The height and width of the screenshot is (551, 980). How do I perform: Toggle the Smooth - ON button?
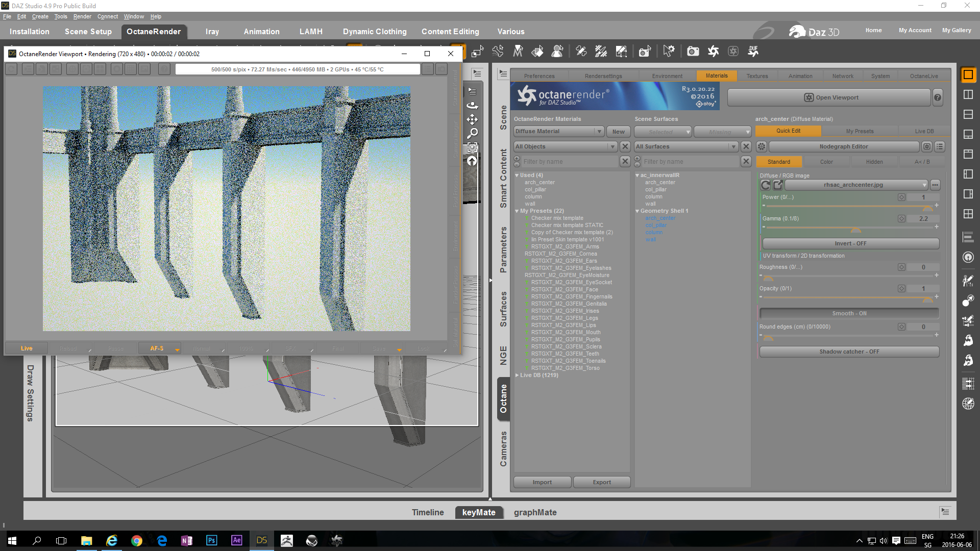[x=849, y=313]
